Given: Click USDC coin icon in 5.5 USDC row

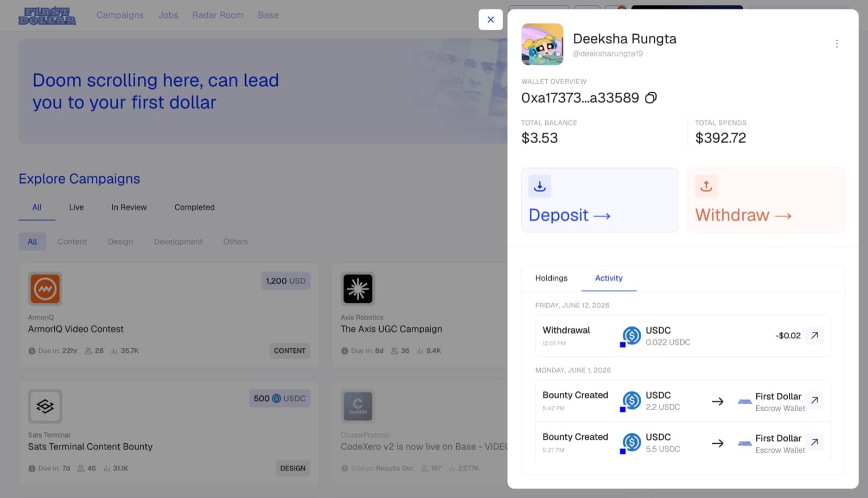Looking at the screenshot, I should point(631,443).
